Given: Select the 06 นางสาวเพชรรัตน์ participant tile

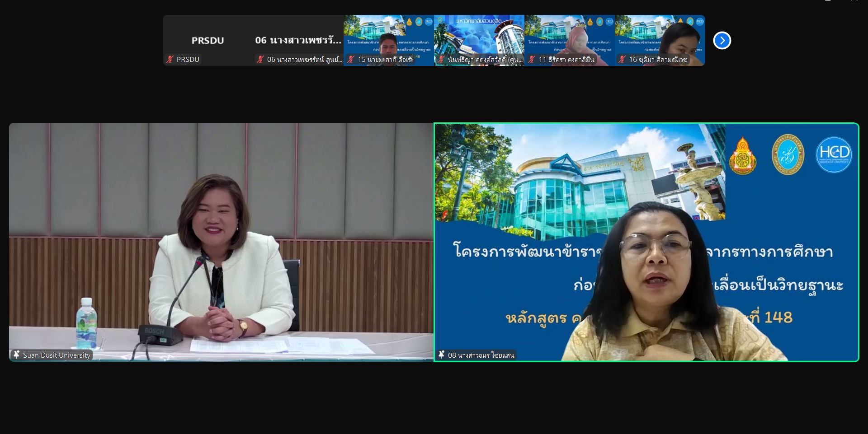Looking at the screenshot, I should pos(298,41).
